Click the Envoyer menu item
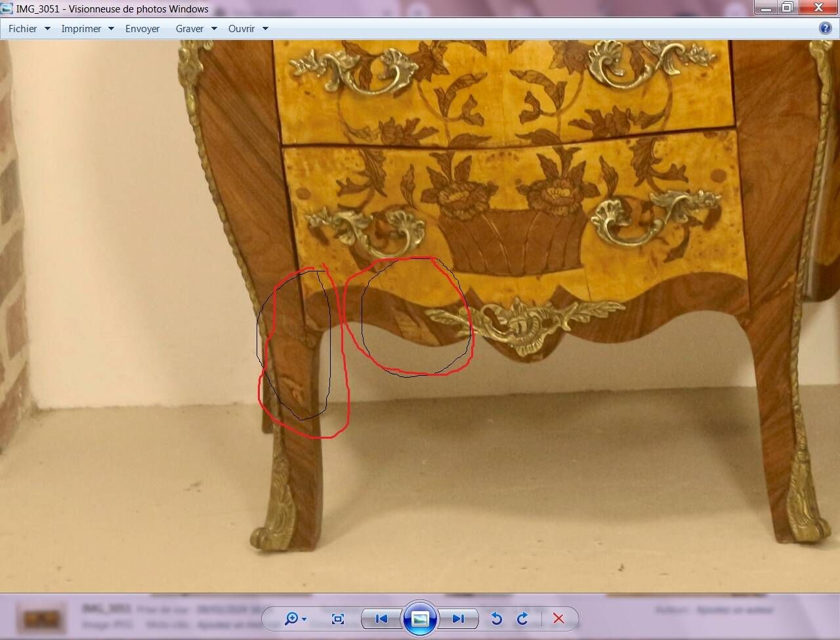This screenshot has width=840, height=640. [142, 29]
